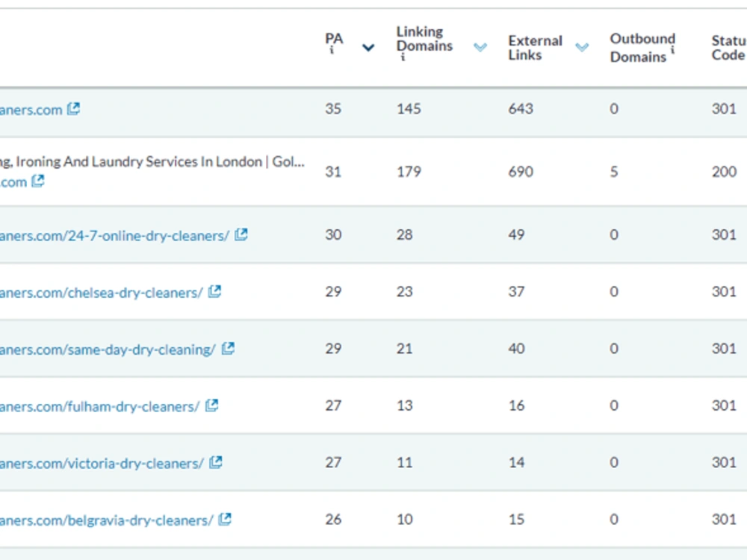Open external link icon beside .com homepage row

coord(37,181)
